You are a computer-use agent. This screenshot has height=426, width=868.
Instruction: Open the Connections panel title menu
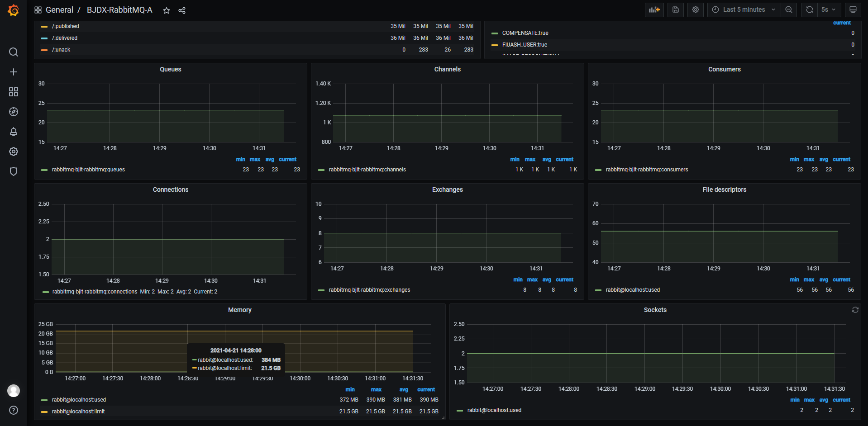tap(171, 189)
